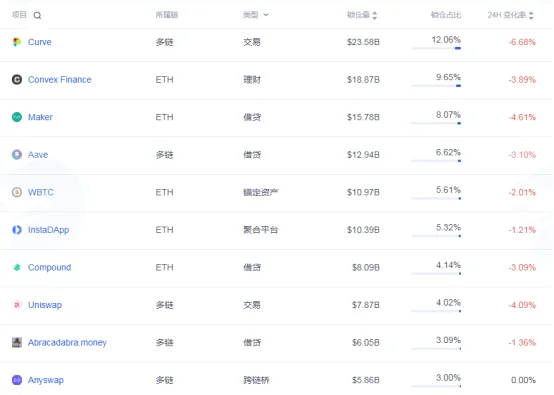Sort by 锁仓量 column arrows

tap(375, 15)
